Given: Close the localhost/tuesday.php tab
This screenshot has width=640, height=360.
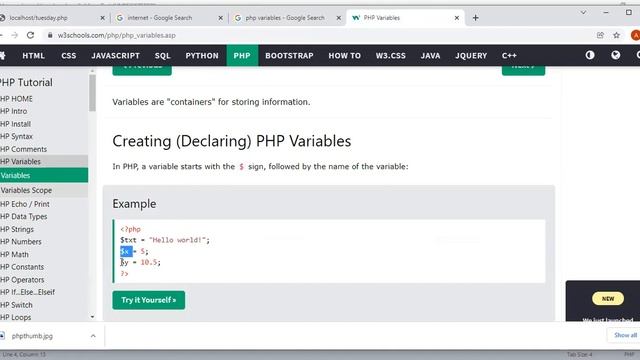Looking at the screenshot, I should click(102, 18).
